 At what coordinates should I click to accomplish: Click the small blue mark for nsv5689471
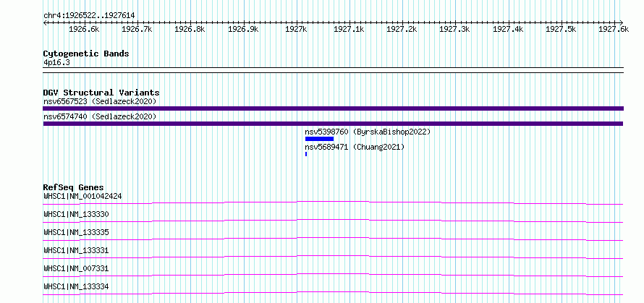click(306, 154)
